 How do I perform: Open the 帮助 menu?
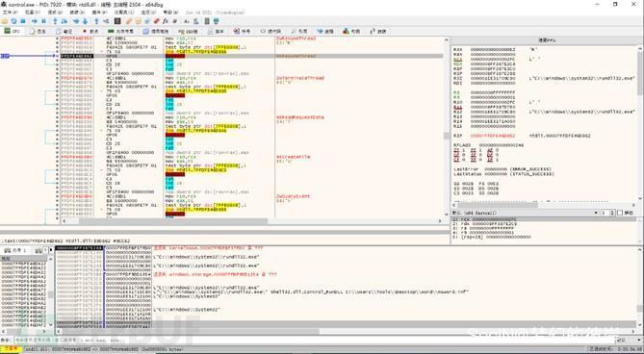tap(170, 13)
